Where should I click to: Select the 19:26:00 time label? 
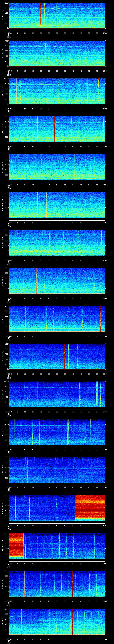tap(9, 412)
